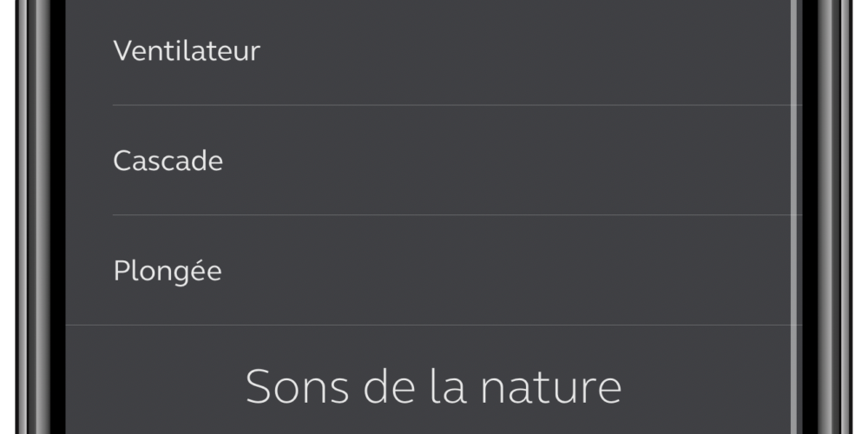
Task: Click the Plongée text label
Action: (168, 271)
